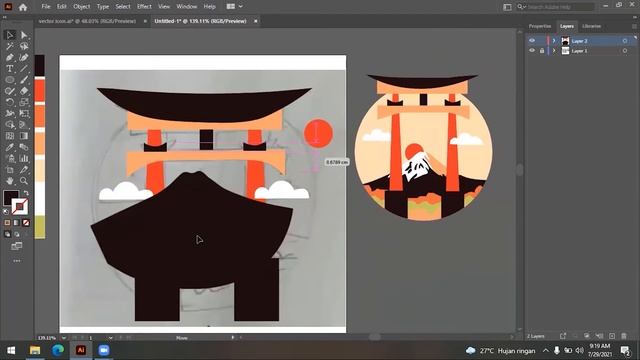This screenshot has width=640, height=360.
Task: Unlock Layer 1 via lock icon
Action: tap(542, 51)
